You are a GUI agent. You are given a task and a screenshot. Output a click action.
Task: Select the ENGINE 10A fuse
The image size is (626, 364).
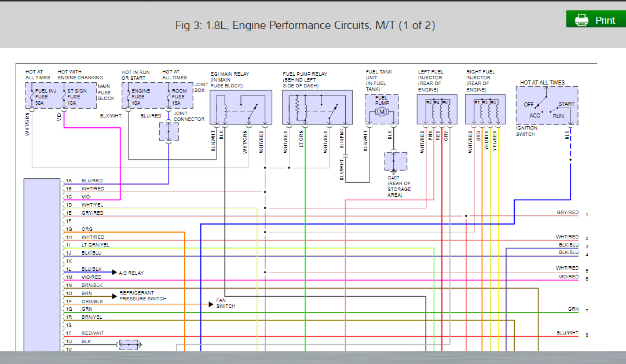pyautogui.click(x=139, y=97)
